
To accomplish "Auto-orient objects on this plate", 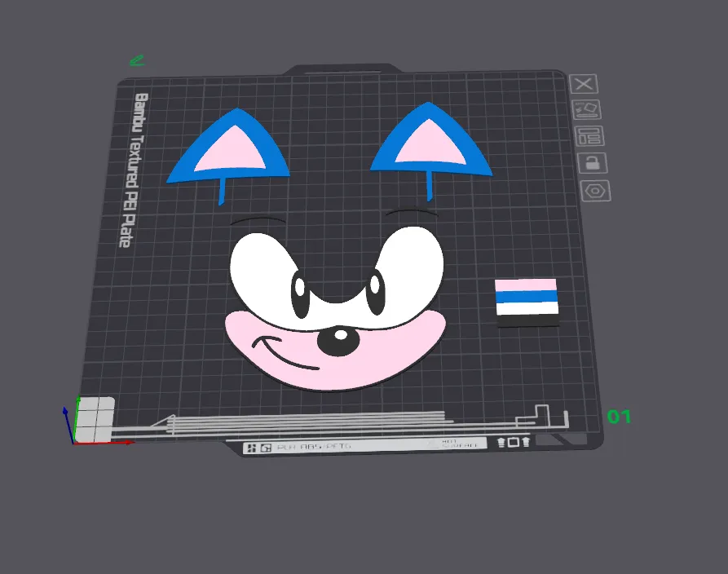I will pyautogui.click(x=586, y=110).
